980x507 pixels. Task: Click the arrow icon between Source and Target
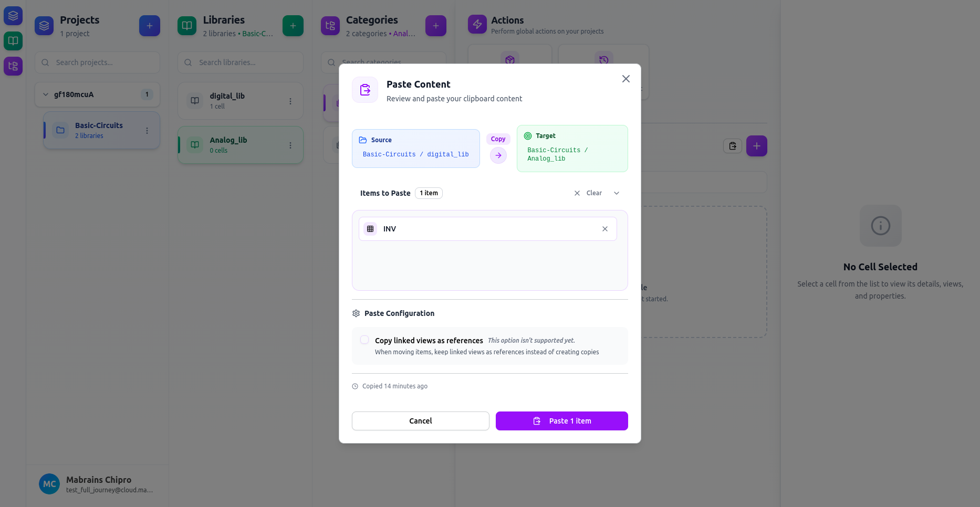(498, 155)
